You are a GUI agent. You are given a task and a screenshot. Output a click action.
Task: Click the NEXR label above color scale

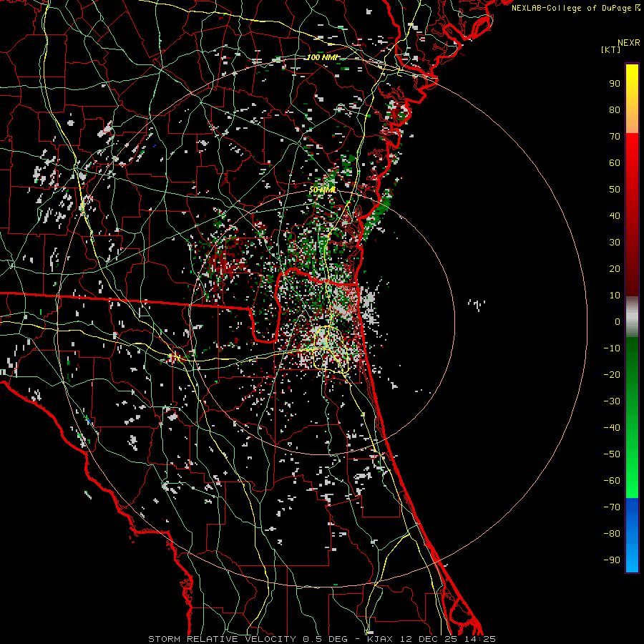click(629, 43)
